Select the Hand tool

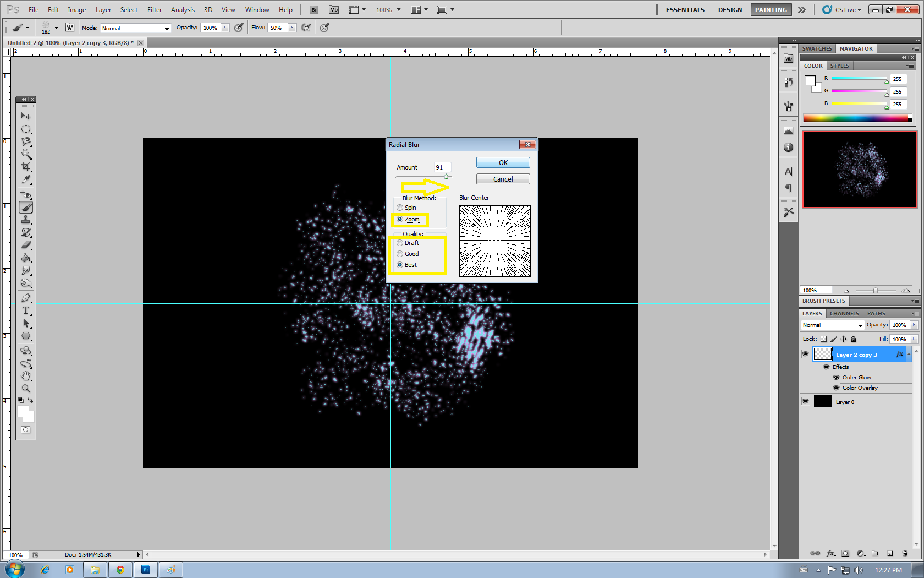click(26, 376)
